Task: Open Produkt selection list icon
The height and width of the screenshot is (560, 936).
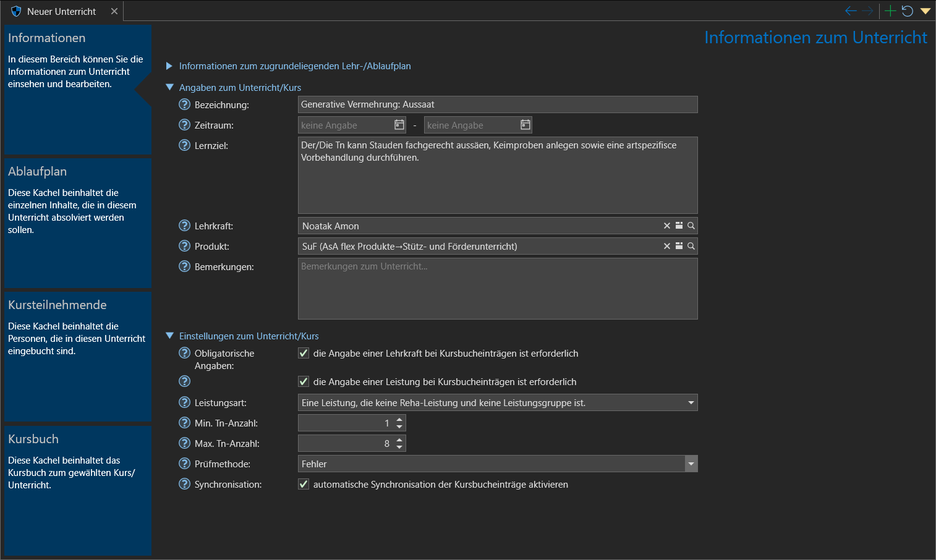Action: [x=679, y=246]
